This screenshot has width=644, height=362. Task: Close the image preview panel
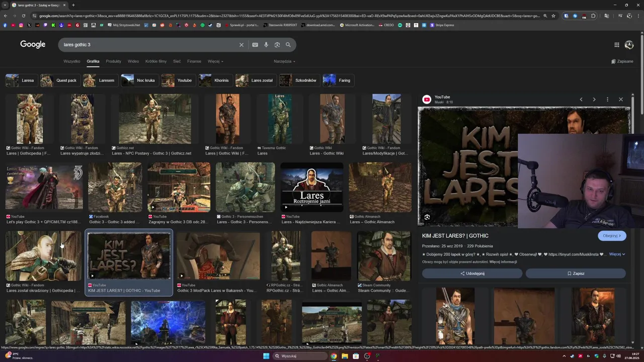(621, 100)
